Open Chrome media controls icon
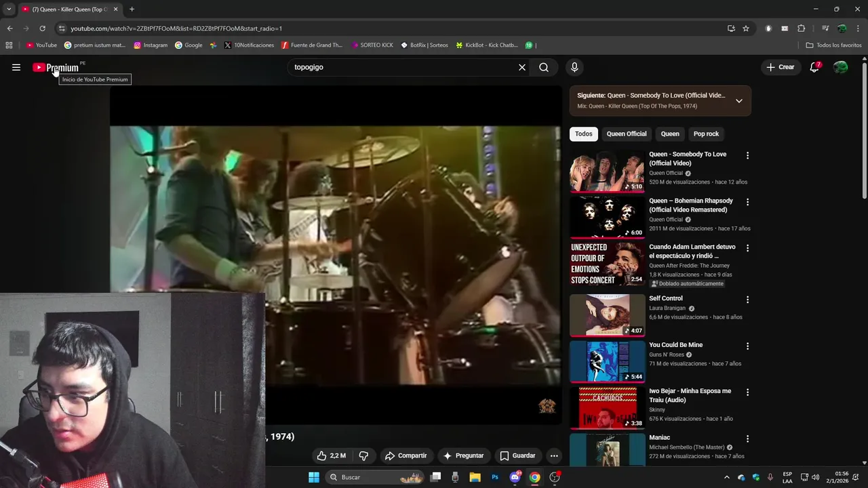 pyautogui.click(x=825, y=28)
